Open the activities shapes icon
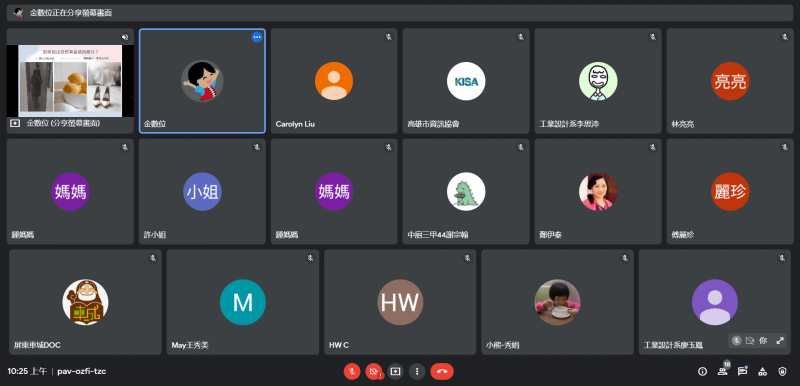This screenshot has width=800, height=386. pos(762,371)
